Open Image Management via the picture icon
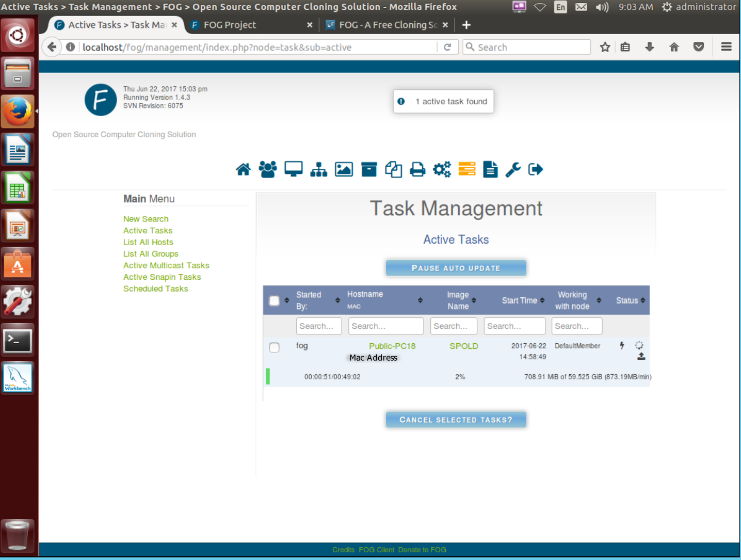 [344, 169]
